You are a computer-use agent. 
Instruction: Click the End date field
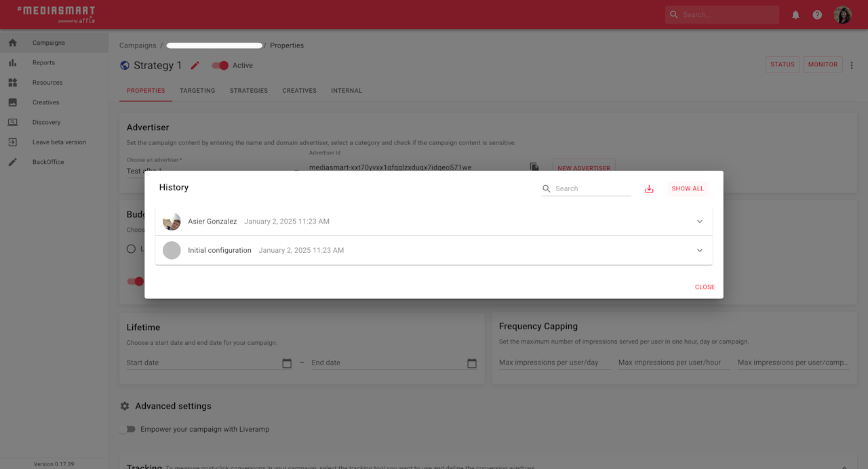click(395, 363)
